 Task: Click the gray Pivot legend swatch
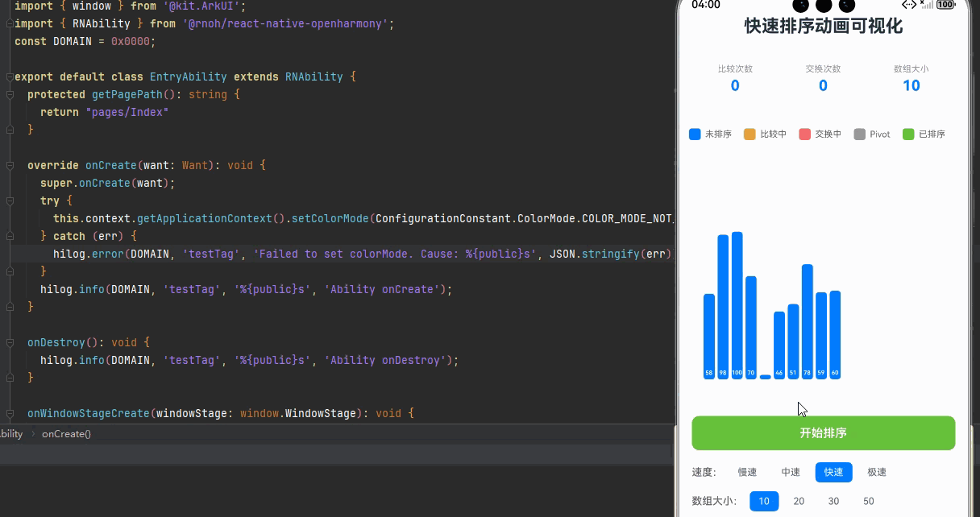[x=859, y=134]
